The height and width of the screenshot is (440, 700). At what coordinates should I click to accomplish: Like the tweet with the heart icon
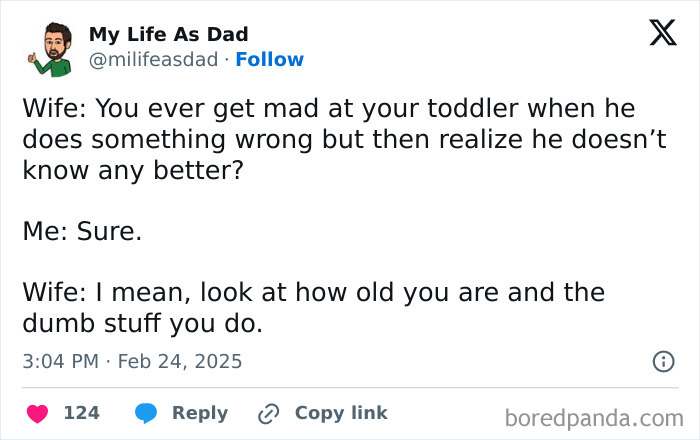pos(38,413)
